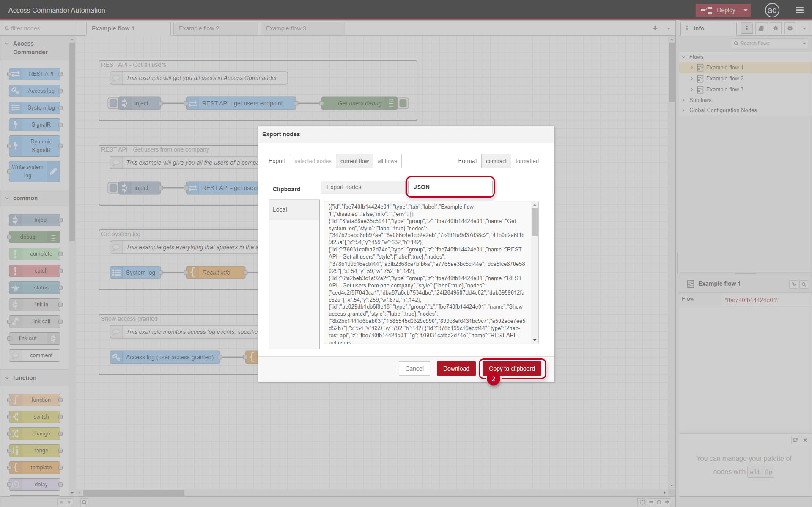Click the Access log palette node
Viewport: 812px width, 507px height.
tap(35, 91)
